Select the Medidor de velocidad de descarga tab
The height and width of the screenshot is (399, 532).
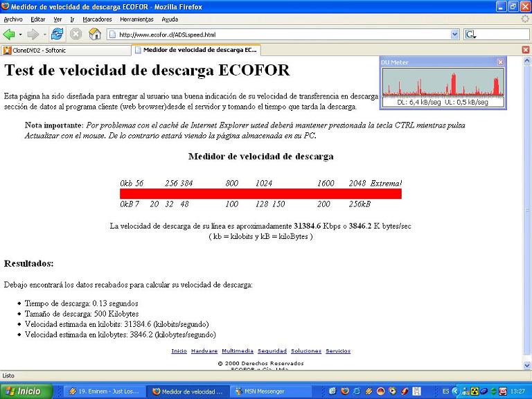click(196, 50)
